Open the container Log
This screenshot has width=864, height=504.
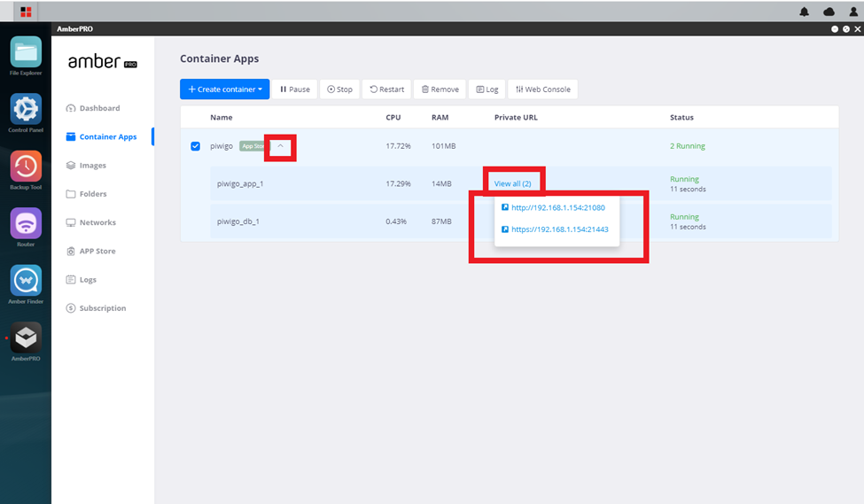(487, 89)
